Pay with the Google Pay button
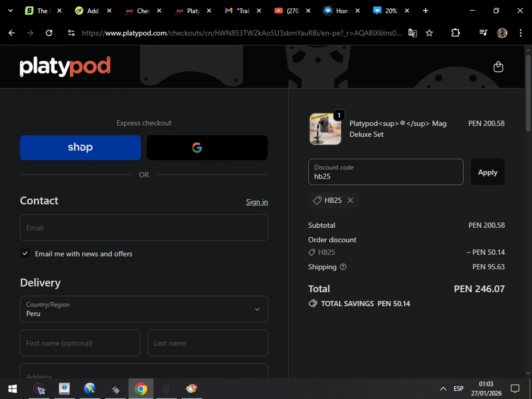The image size is (532, 399). [207, 148]
